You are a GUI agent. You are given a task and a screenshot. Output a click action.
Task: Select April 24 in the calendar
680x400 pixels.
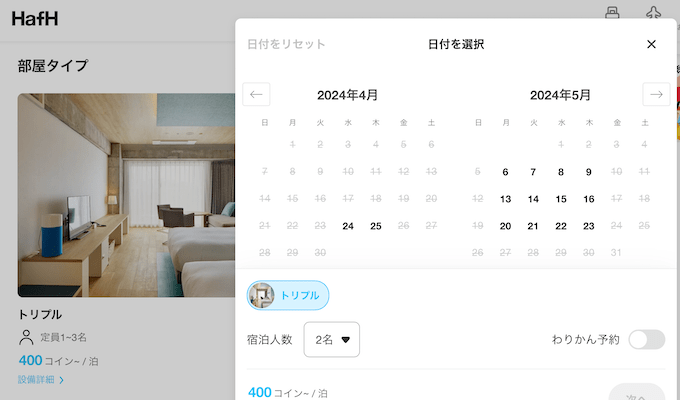(347, 226)
